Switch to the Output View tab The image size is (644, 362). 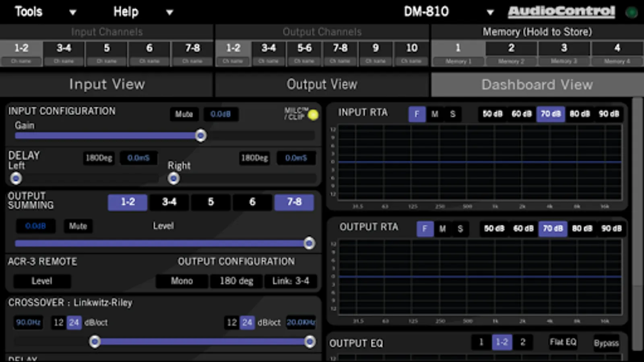click(x=322, y=84)
